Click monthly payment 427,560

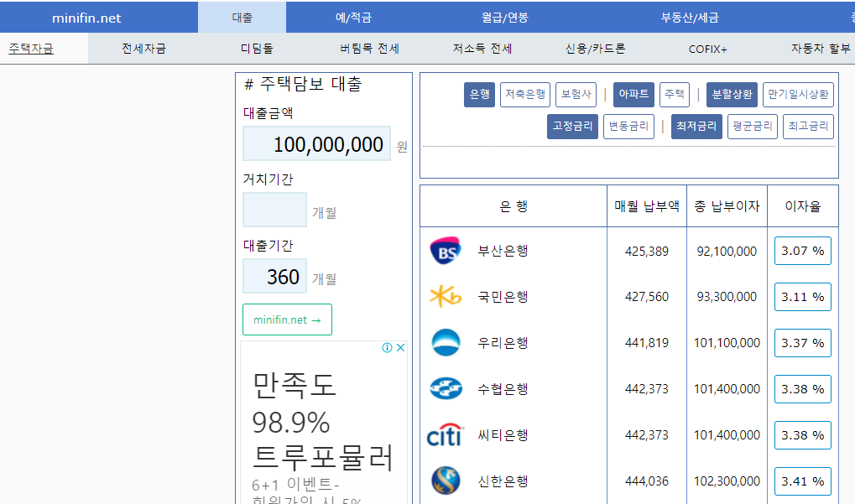point(647,297)
